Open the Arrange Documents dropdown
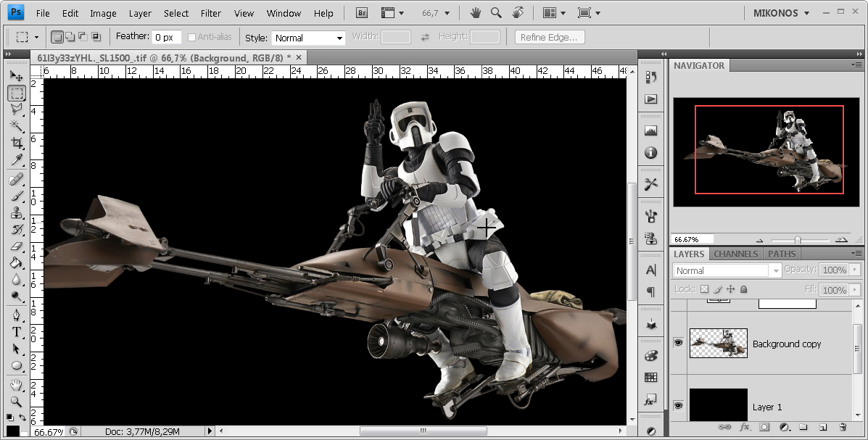868x440 pixels. point(554,13)
